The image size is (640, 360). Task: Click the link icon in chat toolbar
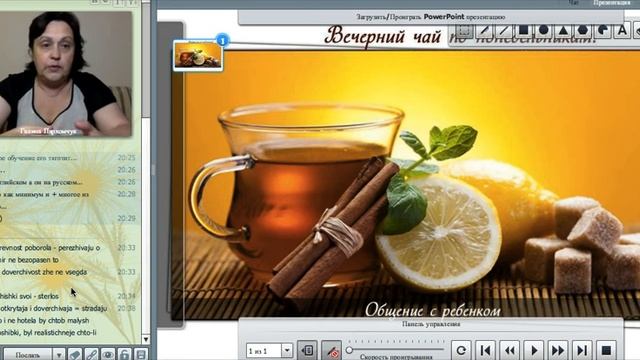[x=91, y=354]
